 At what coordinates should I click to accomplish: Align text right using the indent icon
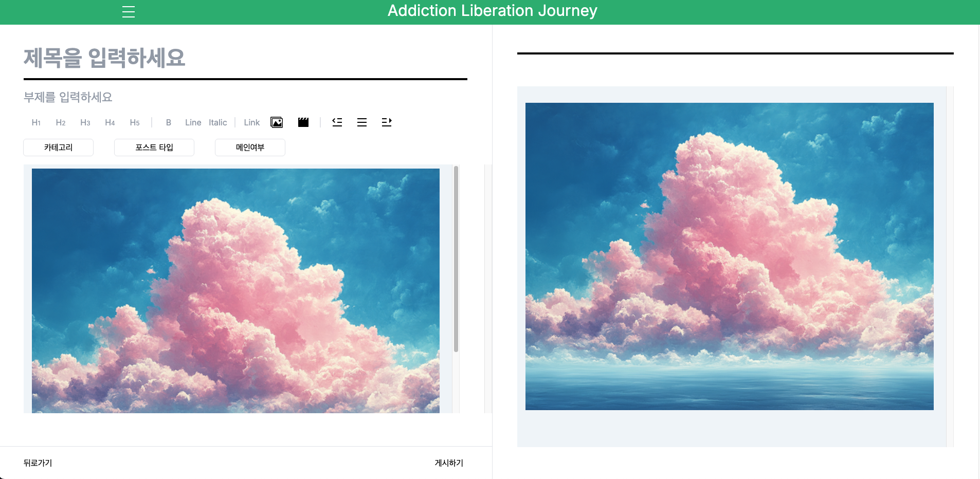point(387,122)
